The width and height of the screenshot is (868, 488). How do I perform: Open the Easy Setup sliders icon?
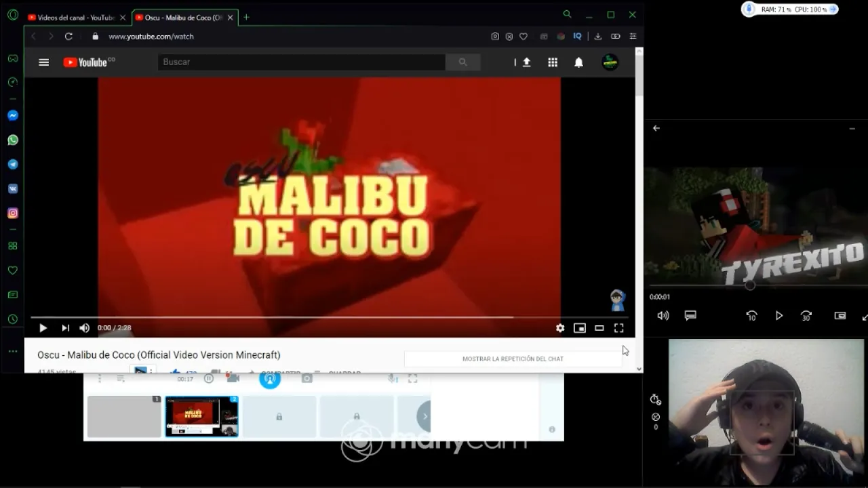pos(633,37)
